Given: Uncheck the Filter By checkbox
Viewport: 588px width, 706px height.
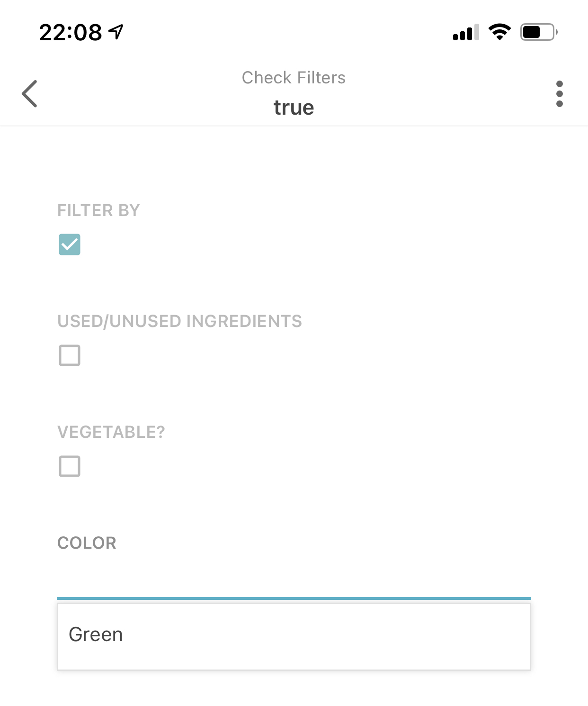Looking at the screenshot, I should (x=70, y=244).
